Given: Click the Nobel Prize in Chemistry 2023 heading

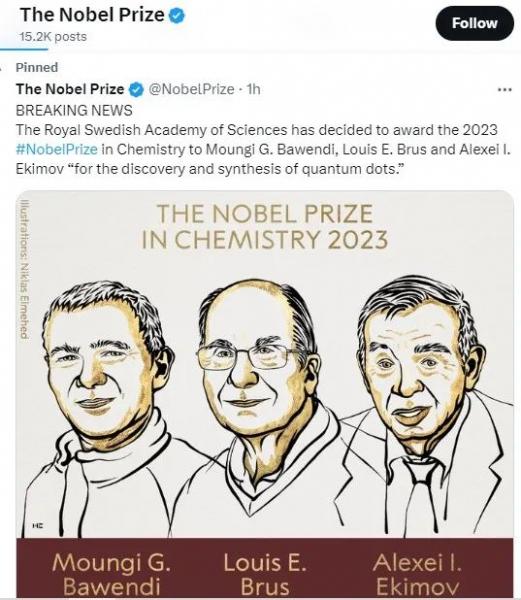Looking at the screenshot, I should coord(265,227).
